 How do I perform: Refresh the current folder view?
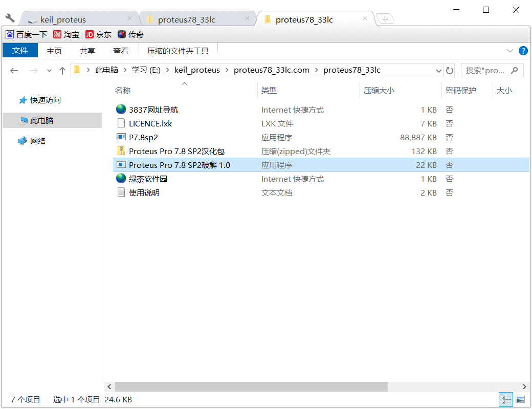(450, 70)
